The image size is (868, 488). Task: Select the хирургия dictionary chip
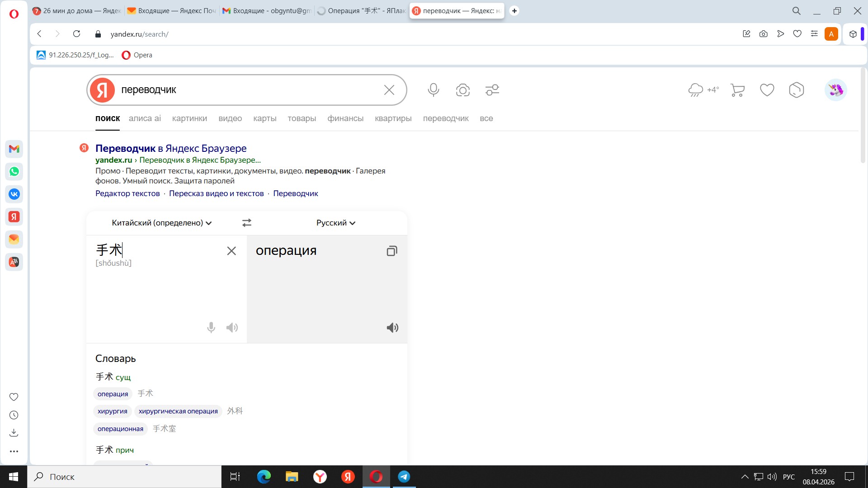pos(113,411)
